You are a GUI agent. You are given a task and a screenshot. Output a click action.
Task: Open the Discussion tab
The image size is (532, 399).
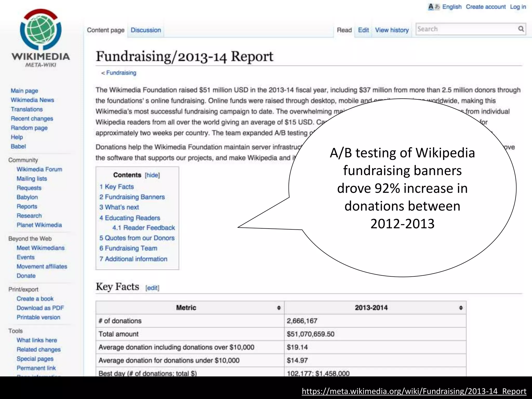tap(146, 30)
